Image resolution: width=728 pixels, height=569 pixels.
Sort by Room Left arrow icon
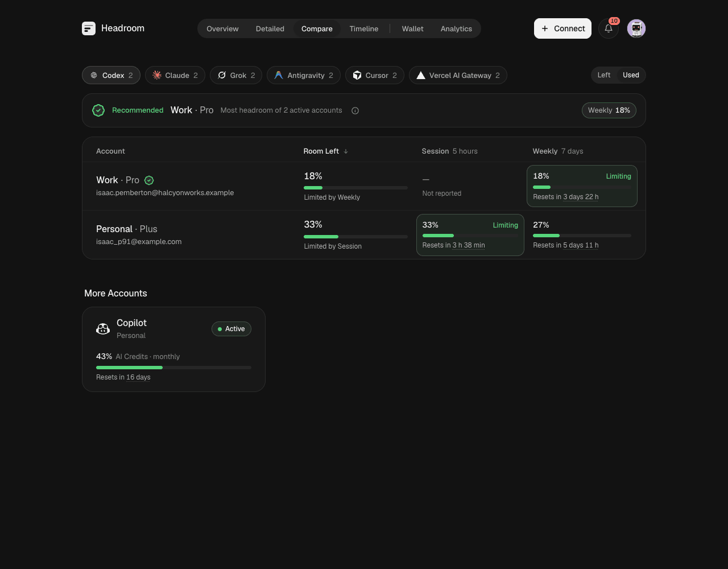[346, 151]
